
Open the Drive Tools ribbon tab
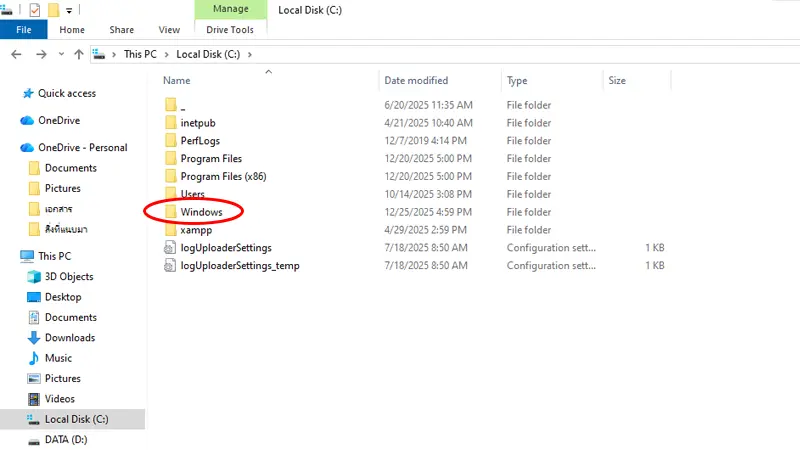[x=228, y=30]
